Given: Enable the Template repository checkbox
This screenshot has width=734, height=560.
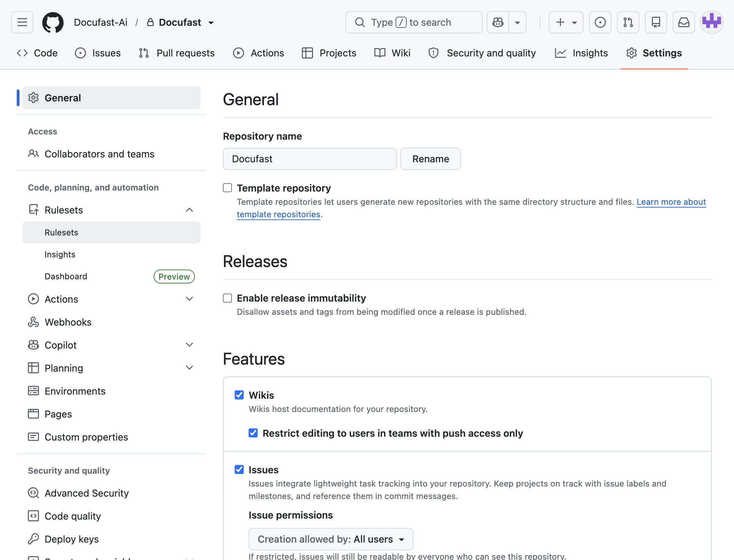Looking at the screenshot, I should coord(227,188).
